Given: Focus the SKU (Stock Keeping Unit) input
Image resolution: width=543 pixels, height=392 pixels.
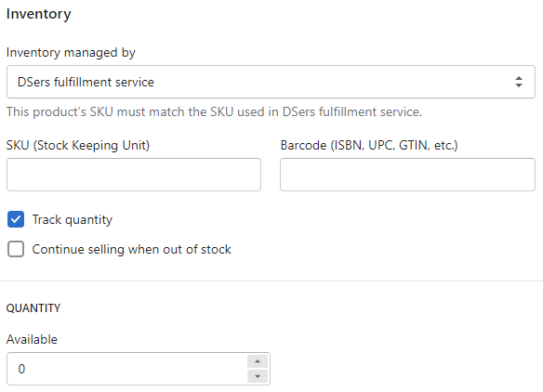Looking at the screenshot, I should [134, 175].
